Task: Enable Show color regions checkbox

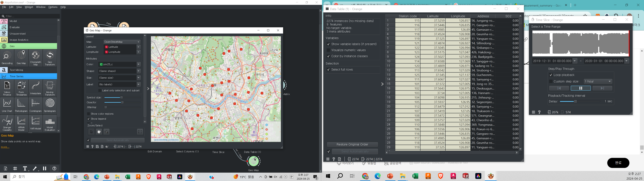Action: point(89,114)
